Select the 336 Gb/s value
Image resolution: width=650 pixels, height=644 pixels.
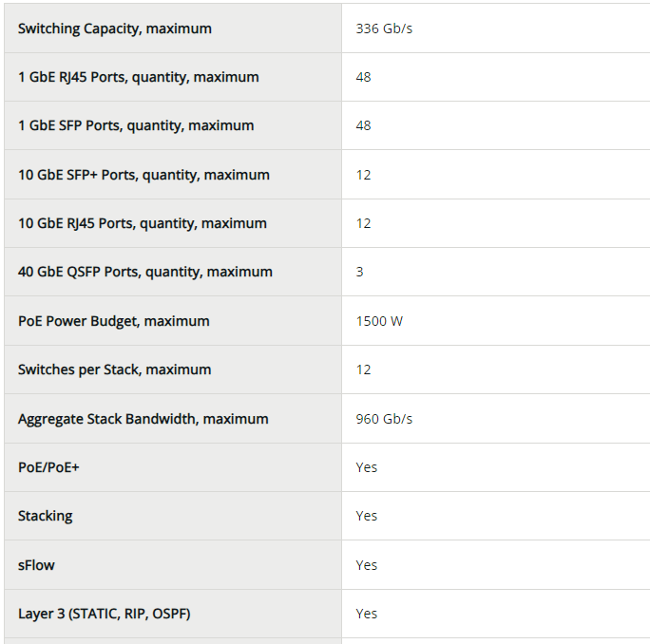[x=384, y=28]
